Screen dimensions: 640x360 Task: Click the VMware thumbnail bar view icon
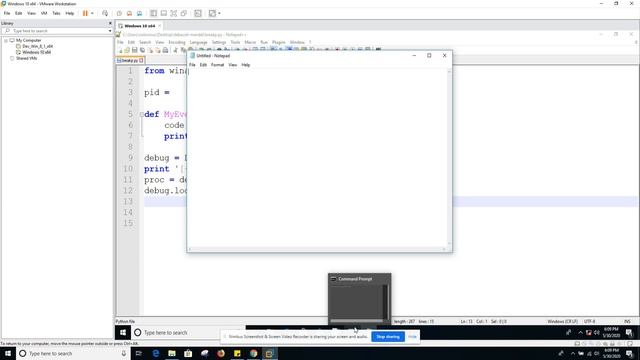click(x=164, y=13)
